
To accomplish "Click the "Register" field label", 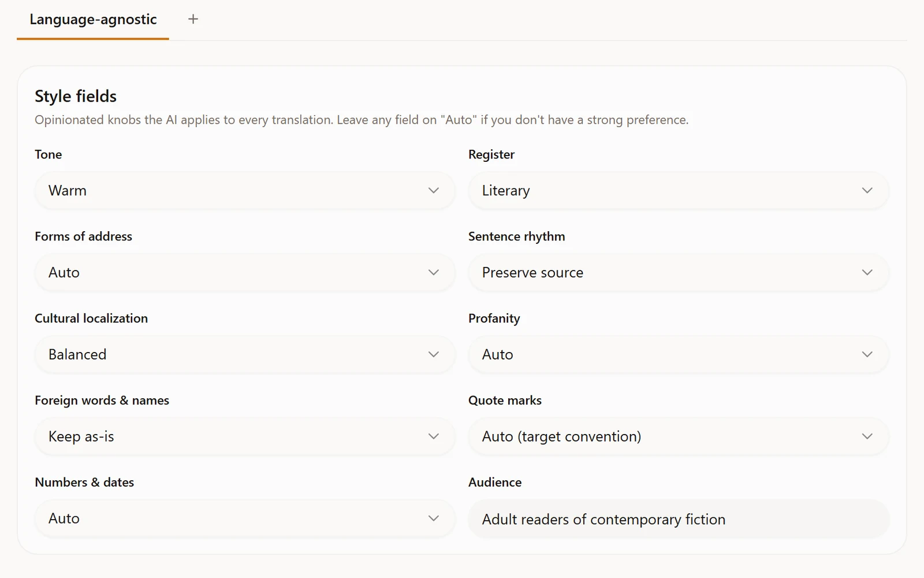I will (491, 154).
